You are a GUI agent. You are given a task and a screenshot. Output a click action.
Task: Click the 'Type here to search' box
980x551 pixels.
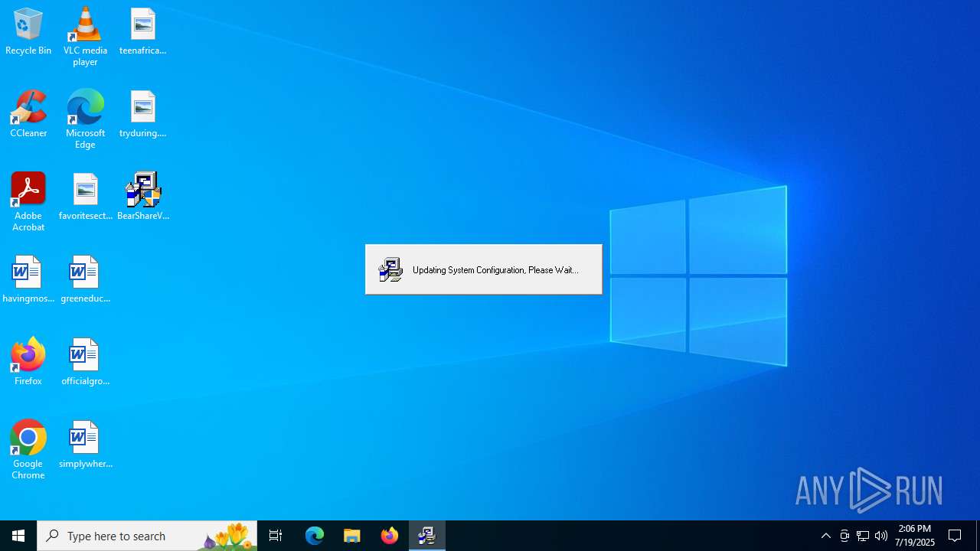(147, 536)
